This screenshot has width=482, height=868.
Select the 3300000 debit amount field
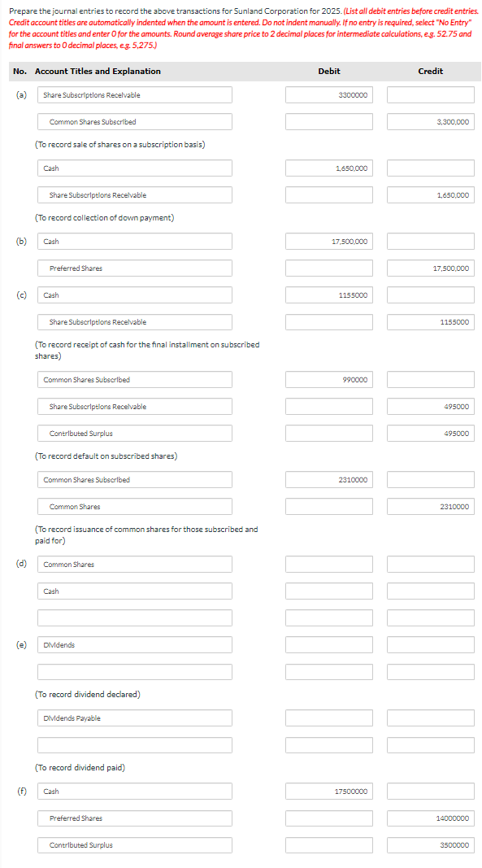click(x=328, y=94)
